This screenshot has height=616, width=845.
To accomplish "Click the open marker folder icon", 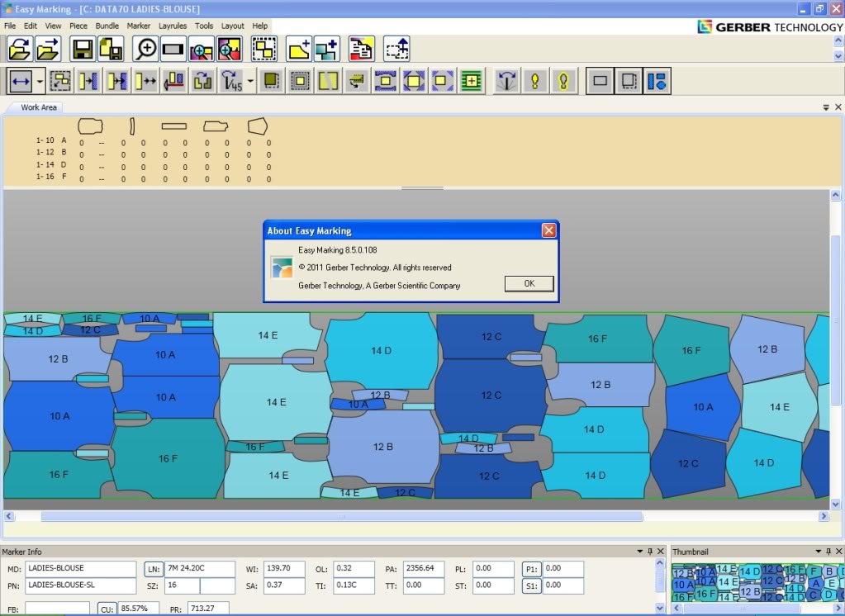I will (20, 49).
